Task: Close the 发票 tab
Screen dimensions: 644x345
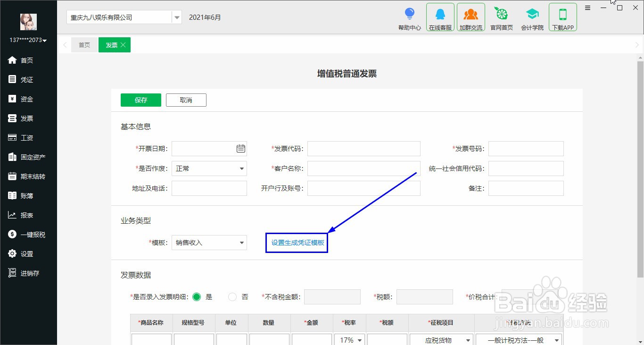Action: click(124, 45)
